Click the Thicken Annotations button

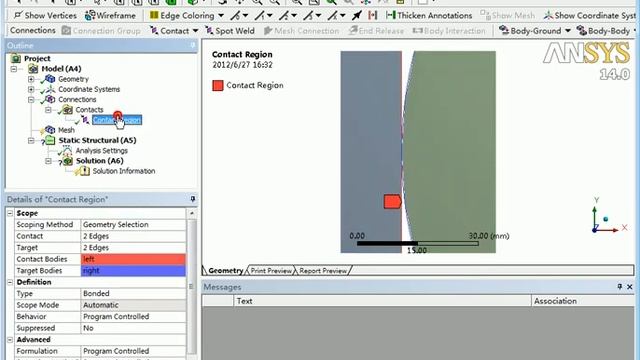[x=429, y=16]
